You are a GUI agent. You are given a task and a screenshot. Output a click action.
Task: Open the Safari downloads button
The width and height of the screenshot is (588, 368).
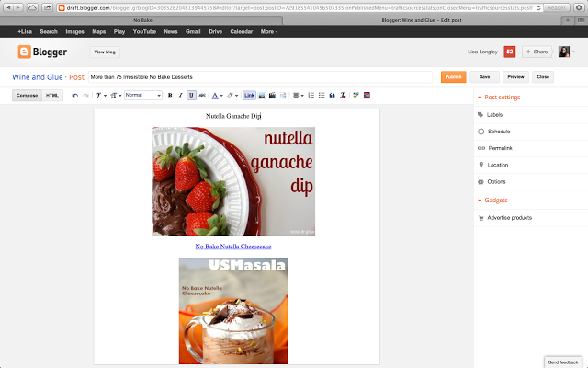point(579,7)
